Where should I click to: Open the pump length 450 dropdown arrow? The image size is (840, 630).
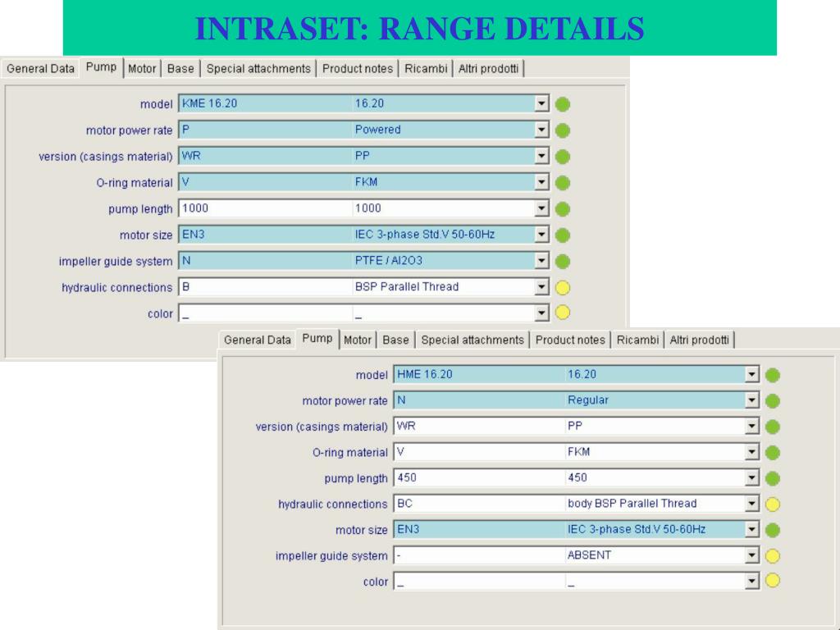[x=752, y=478]
